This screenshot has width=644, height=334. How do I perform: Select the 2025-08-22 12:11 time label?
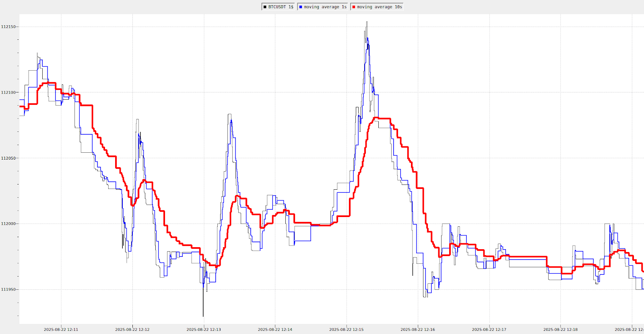(61, 330)
